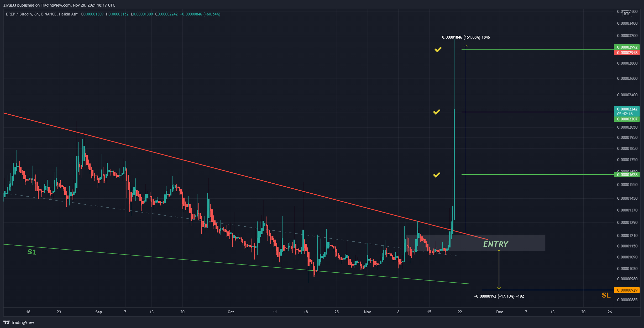Click the 0.00001210 price axis label

pyautogui.click(x=627, y=236)
